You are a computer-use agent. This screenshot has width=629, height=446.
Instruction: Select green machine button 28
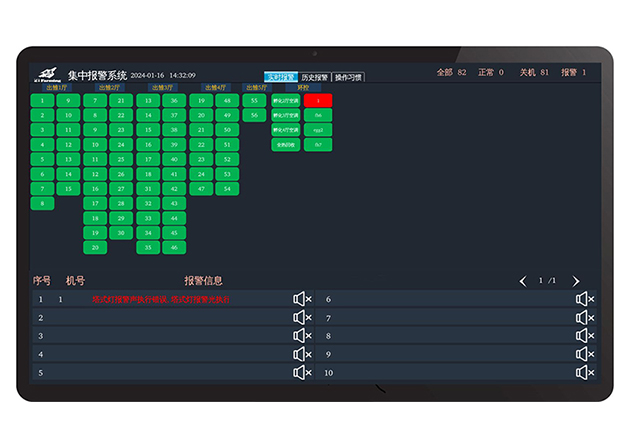(121, 203)
